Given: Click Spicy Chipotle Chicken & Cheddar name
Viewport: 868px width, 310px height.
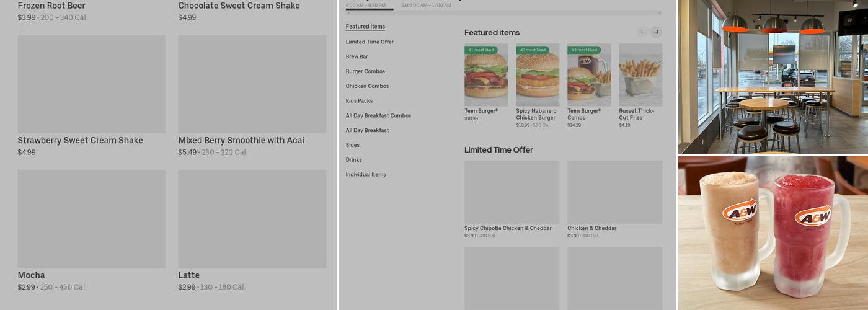Looking at the screenshot, I should click(508, 228).
